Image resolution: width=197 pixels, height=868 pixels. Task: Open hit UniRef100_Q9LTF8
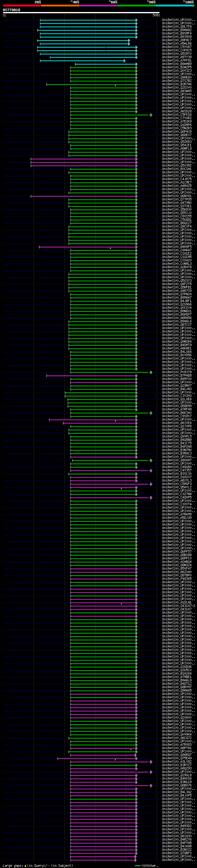[177, 26]
